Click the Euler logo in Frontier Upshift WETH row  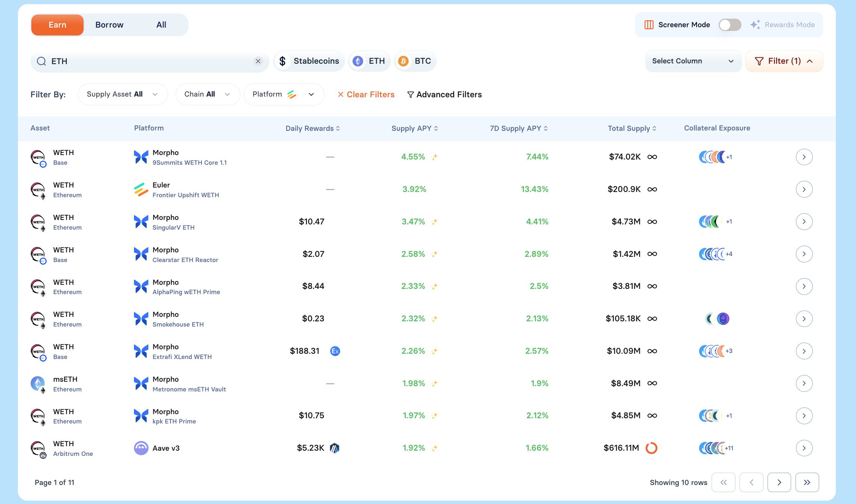pyautogui.click(x=141, y=189)
